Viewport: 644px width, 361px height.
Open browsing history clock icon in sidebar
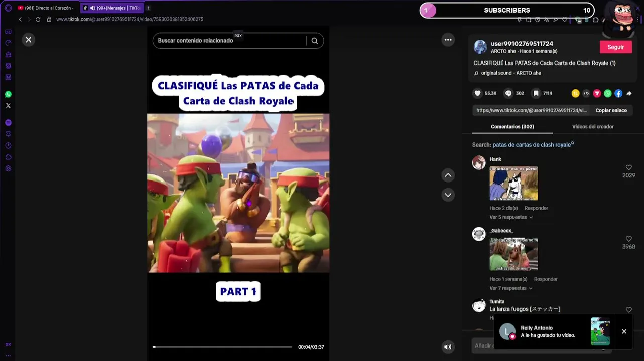pos(8,145)
